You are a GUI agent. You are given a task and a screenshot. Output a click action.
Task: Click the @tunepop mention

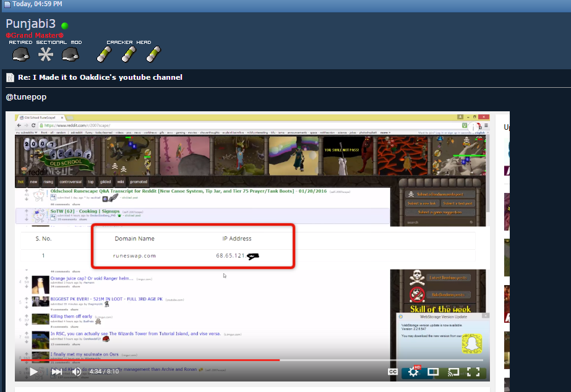click(26, 97)
